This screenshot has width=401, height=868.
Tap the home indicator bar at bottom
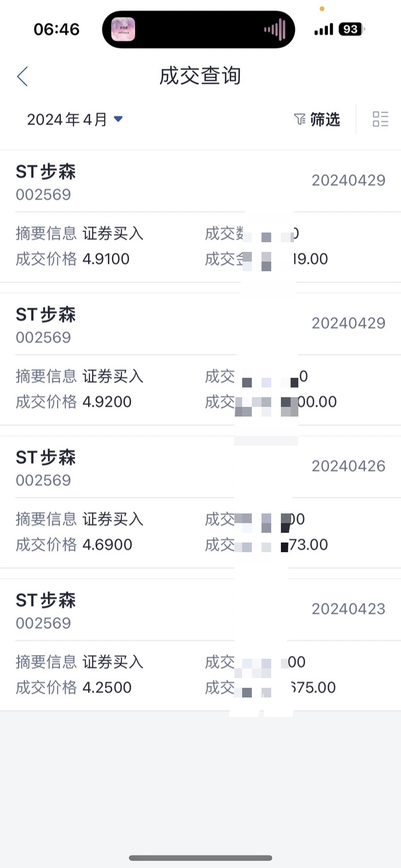pyautogui.click(x=200, y=858)
